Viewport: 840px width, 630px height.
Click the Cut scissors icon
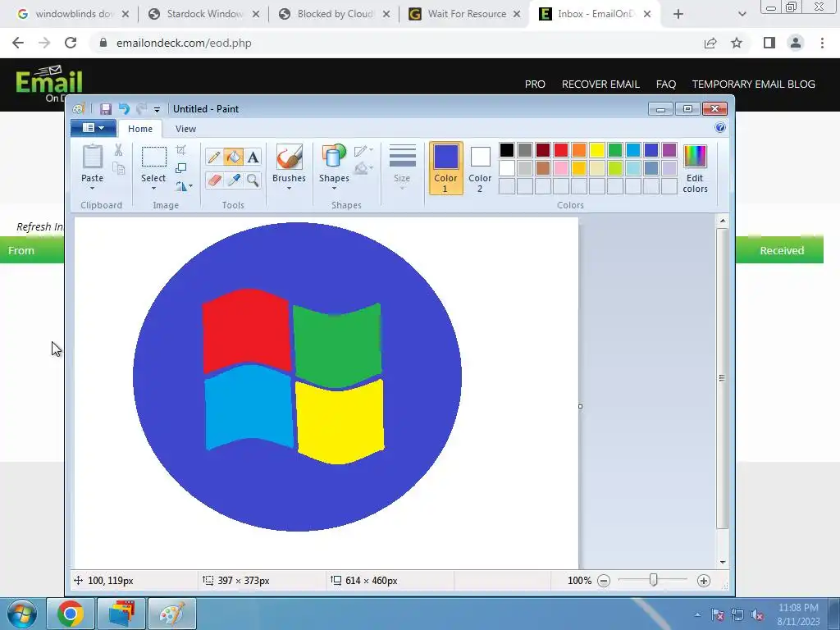[118, 151]
